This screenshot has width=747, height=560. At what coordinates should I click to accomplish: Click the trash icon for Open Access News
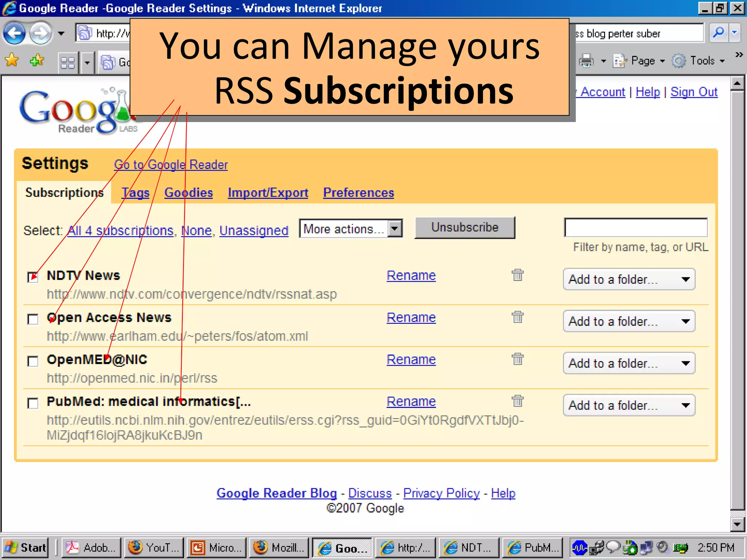coord(518,317)
